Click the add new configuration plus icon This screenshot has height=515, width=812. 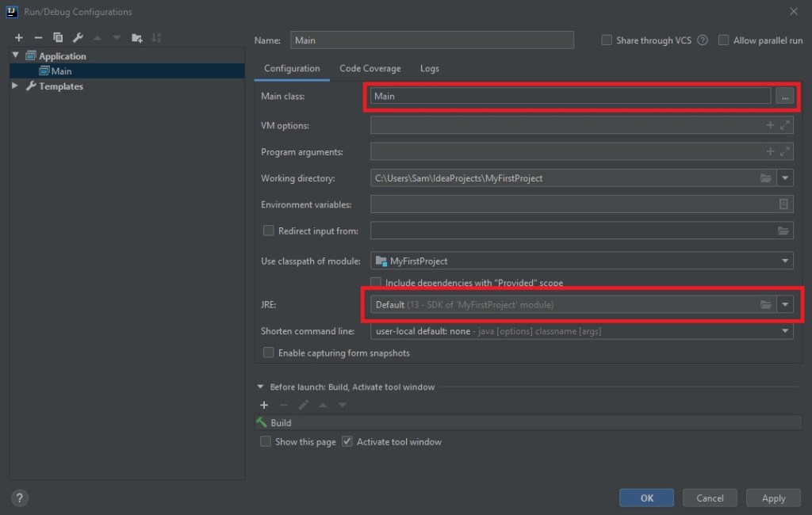19,37
